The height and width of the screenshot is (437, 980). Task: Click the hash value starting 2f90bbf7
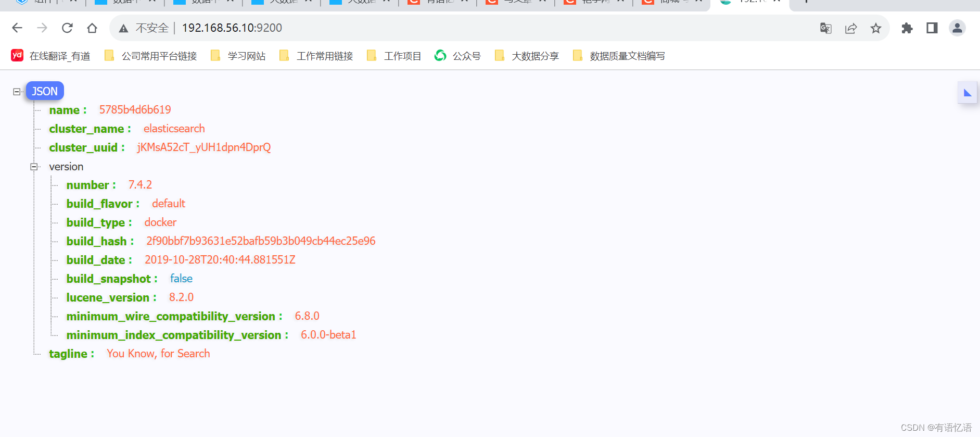click(x=261, y=241)
